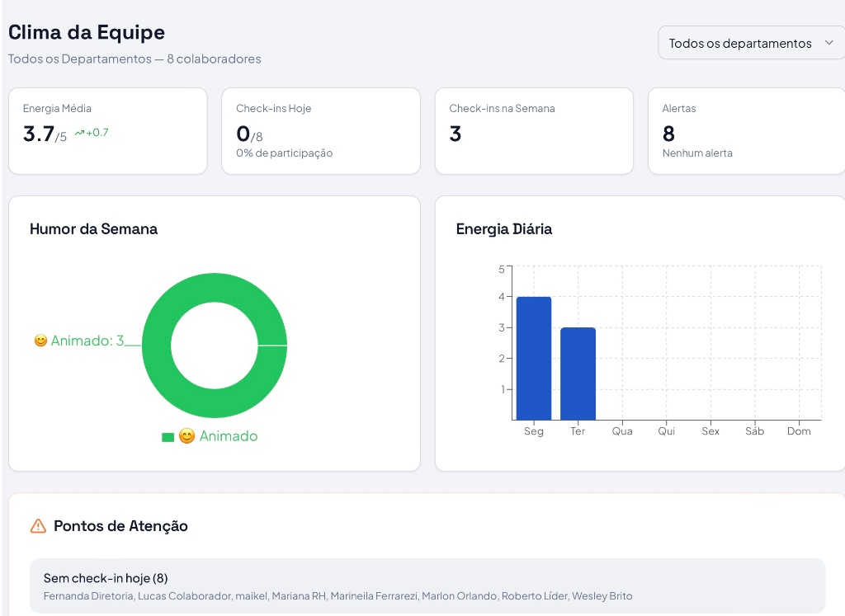Viewport: 845px width, 616px height.
Task: Click the "Qui" axis label
Action: (x=666, y=430)
